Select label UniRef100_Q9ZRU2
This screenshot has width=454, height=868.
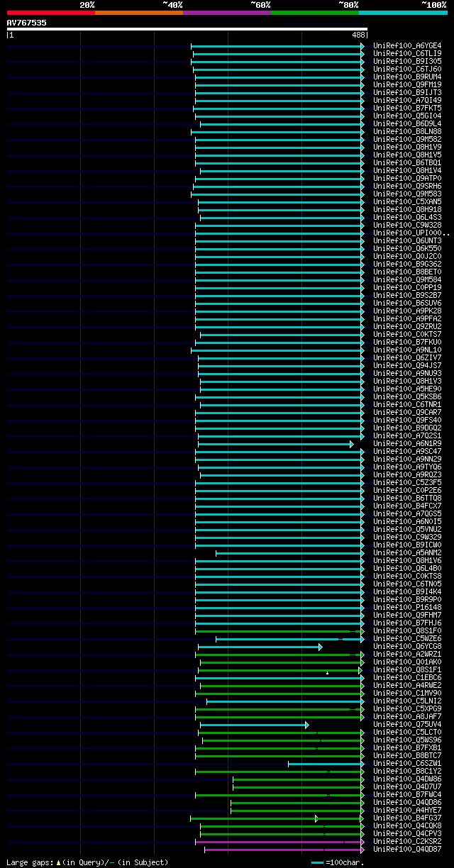[x=407, y=326]
